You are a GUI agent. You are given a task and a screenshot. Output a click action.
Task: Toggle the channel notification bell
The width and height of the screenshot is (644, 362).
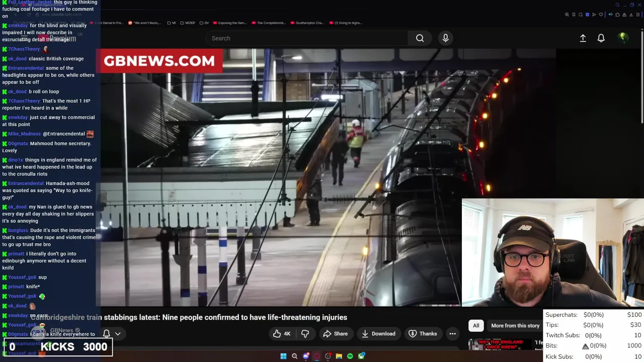tap(106, 333)
